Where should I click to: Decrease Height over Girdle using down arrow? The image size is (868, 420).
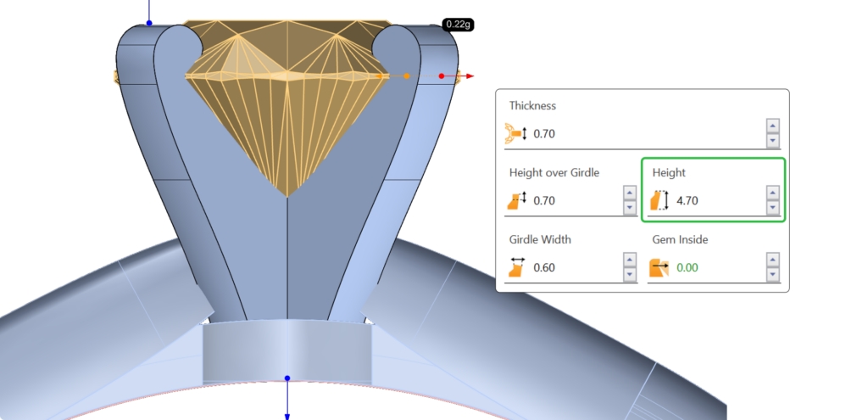point(629,208)
